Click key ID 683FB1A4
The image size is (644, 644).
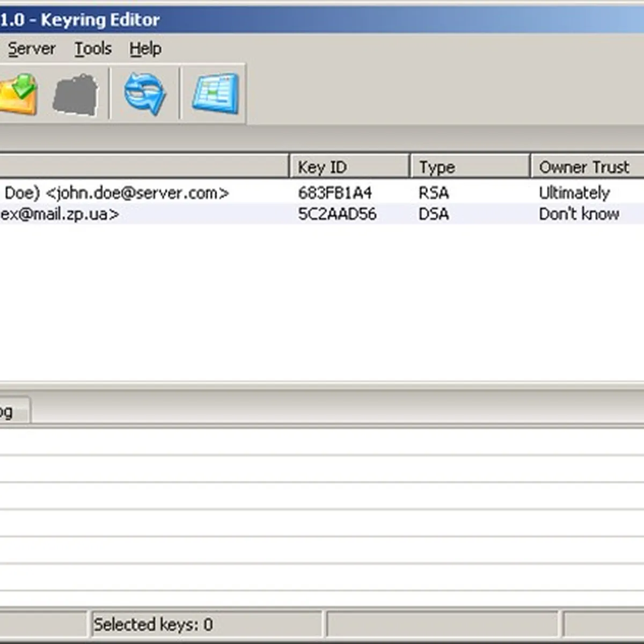pos(335,193)
